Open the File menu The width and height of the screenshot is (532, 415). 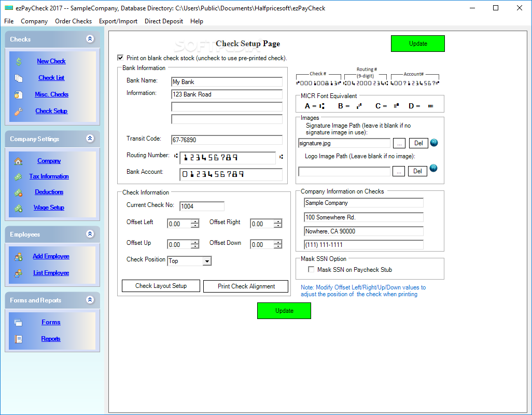(x=9, y=21)
